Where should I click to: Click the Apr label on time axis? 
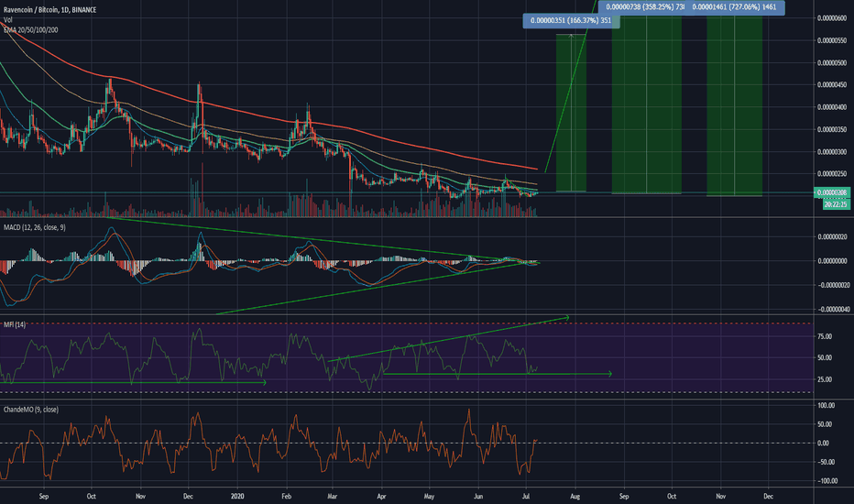tap(381, 497)
